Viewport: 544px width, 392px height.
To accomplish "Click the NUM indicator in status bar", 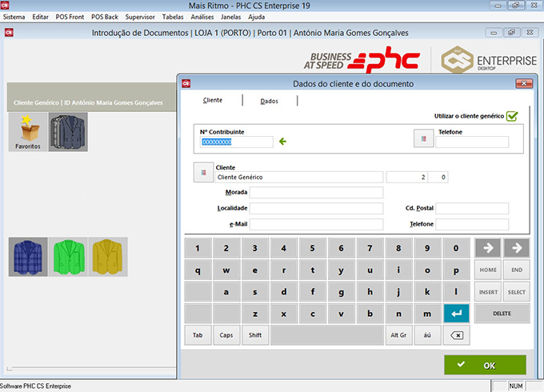I will (x=516, y=386).
